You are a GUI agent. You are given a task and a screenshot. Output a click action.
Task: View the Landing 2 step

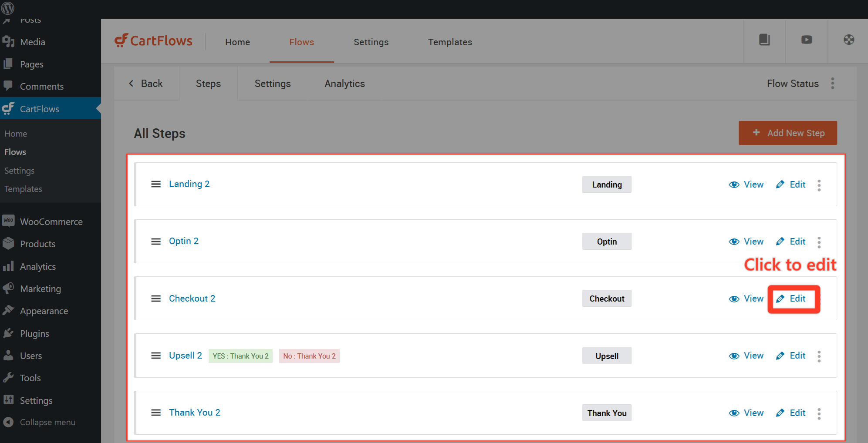[746, 185]
